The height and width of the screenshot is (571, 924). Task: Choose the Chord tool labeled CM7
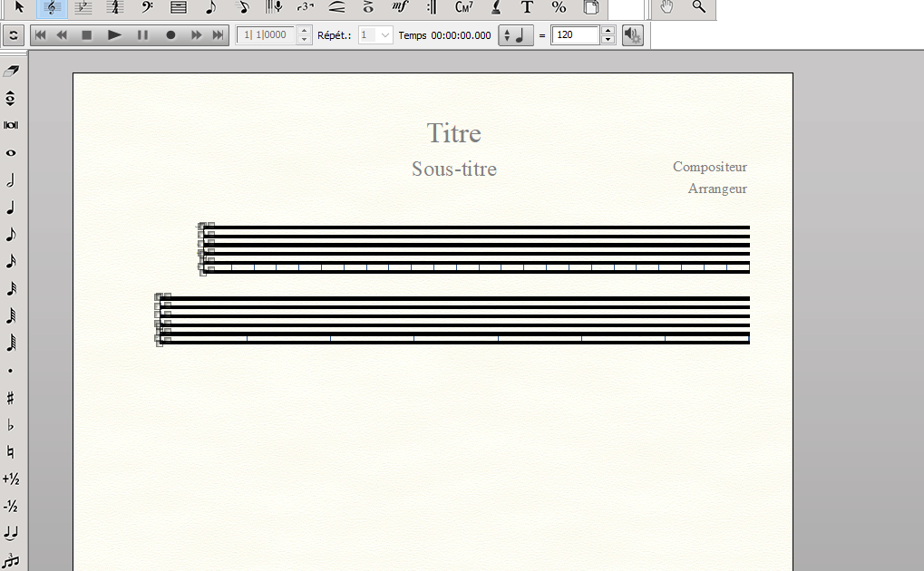[464, 7]
